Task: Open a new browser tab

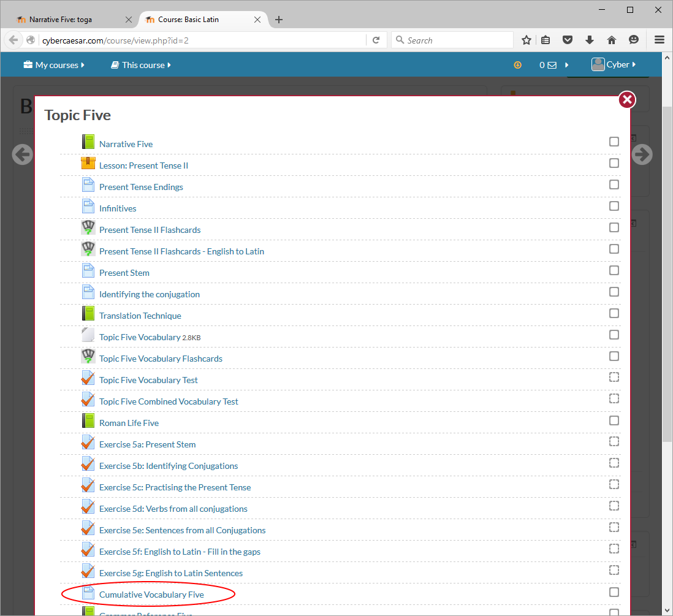Action: click(278, 20)
